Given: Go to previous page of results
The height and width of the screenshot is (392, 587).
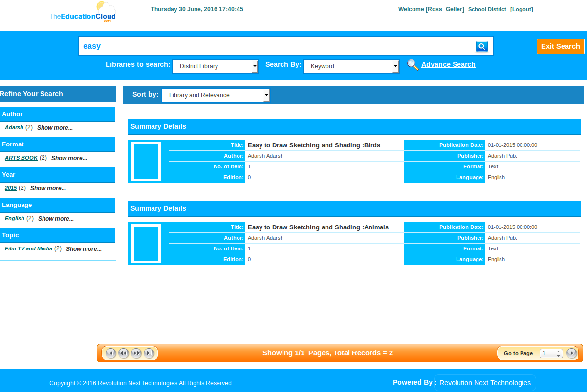Looking at the screenshot, I should [124, 353].
